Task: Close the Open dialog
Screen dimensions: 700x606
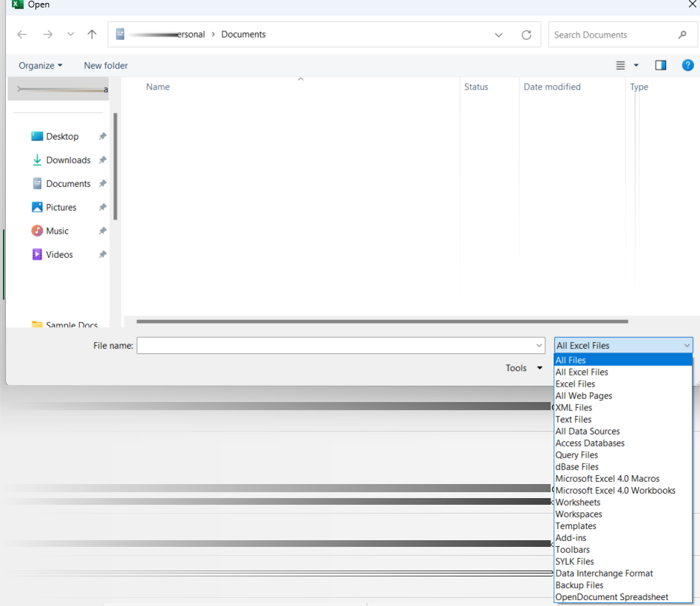Action: [x=693, y=4]
